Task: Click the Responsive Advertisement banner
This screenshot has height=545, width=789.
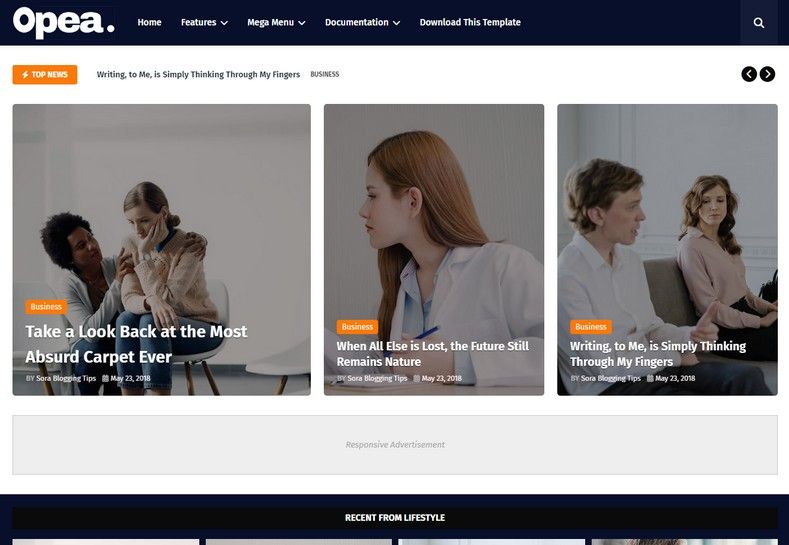Action: click(x=395, y=445)
